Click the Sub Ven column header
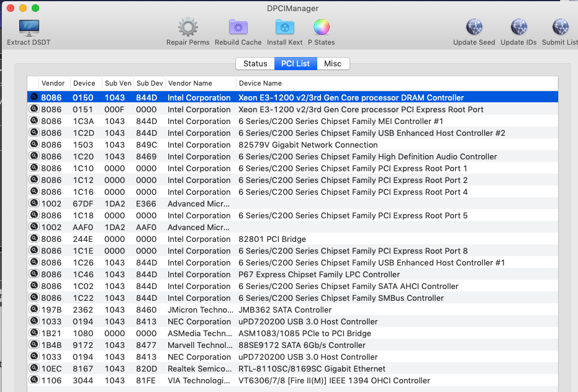 pyautogui.click(x=118, y=83)
